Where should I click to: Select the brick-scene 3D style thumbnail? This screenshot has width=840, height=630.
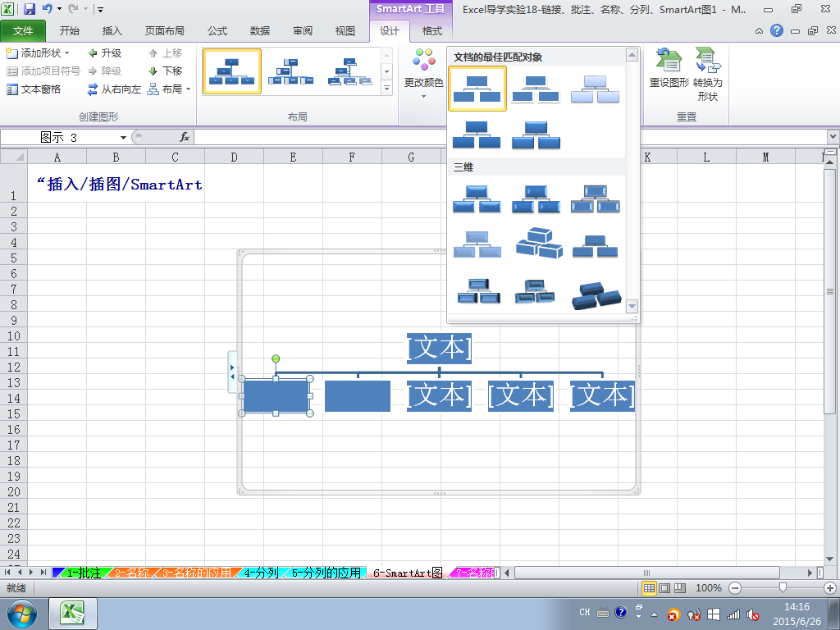point(538,244)
